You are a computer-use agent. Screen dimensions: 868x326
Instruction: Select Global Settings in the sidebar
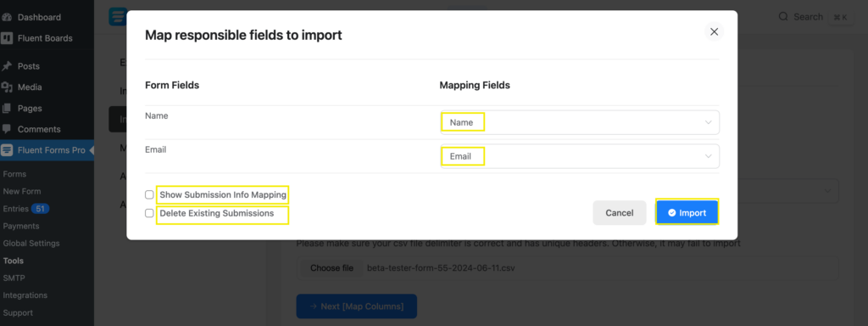tap(31, 244)
